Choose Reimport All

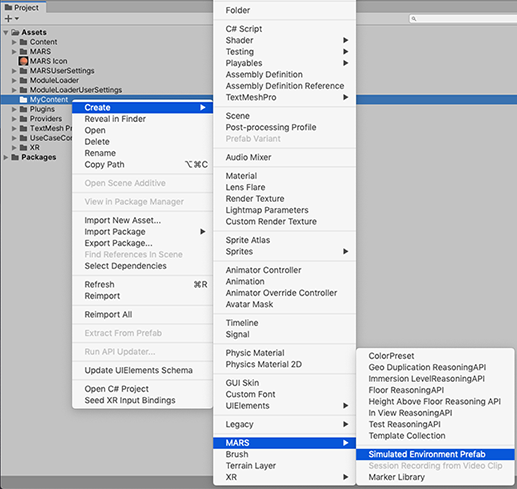[x=143, y=314]
